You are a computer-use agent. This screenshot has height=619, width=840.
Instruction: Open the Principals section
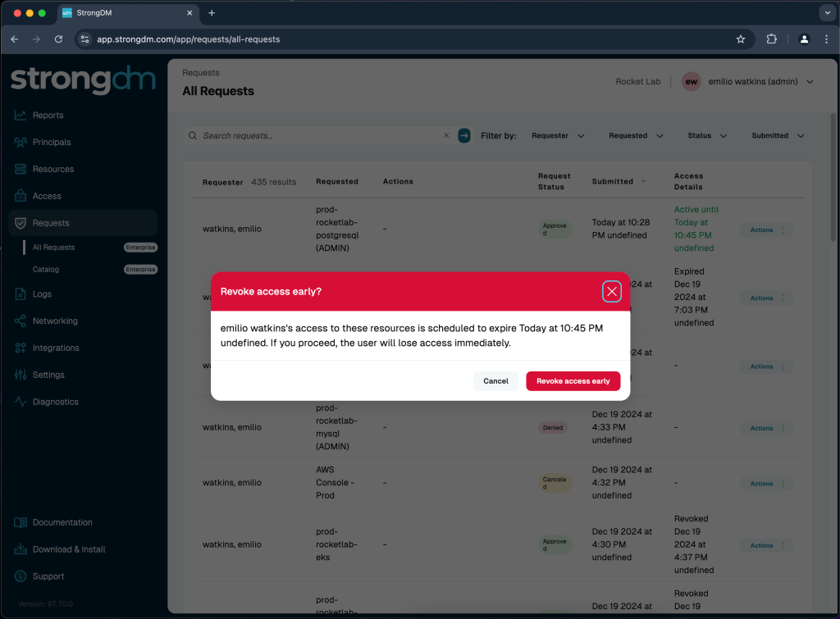(x=52, y=142)
